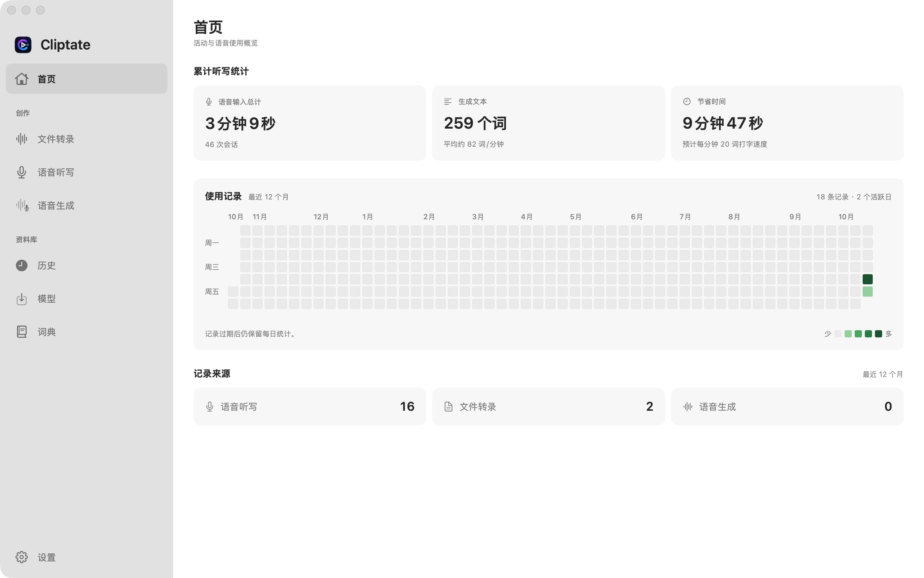Click the 语音听写 16 records card
This screenshot has height=578, width=924.
[310, 406]
